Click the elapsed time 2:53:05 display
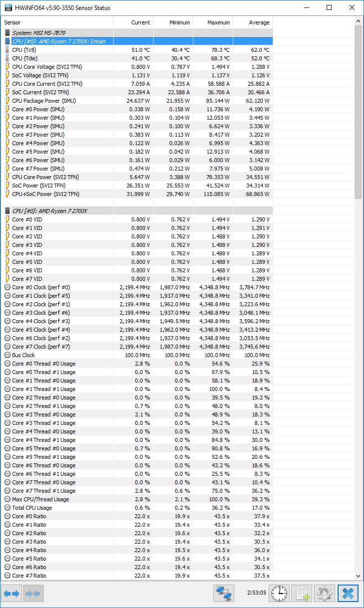 257,594
